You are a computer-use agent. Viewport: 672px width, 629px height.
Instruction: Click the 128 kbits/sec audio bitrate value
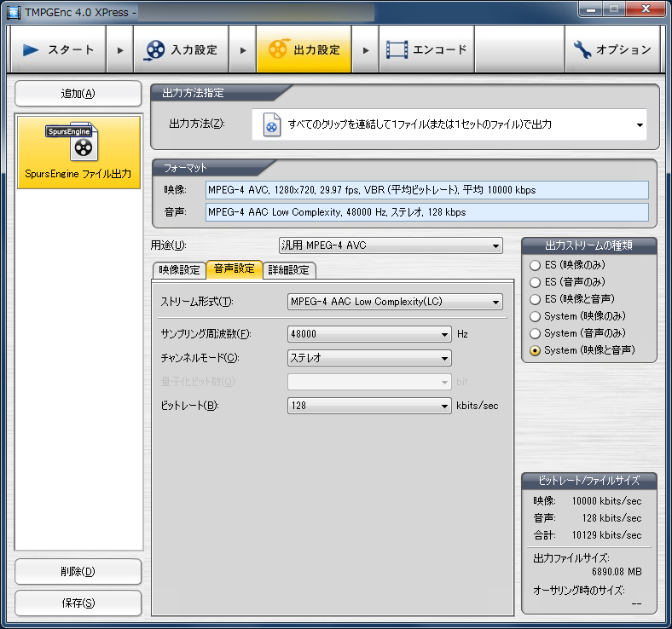(x=611, y=518)
